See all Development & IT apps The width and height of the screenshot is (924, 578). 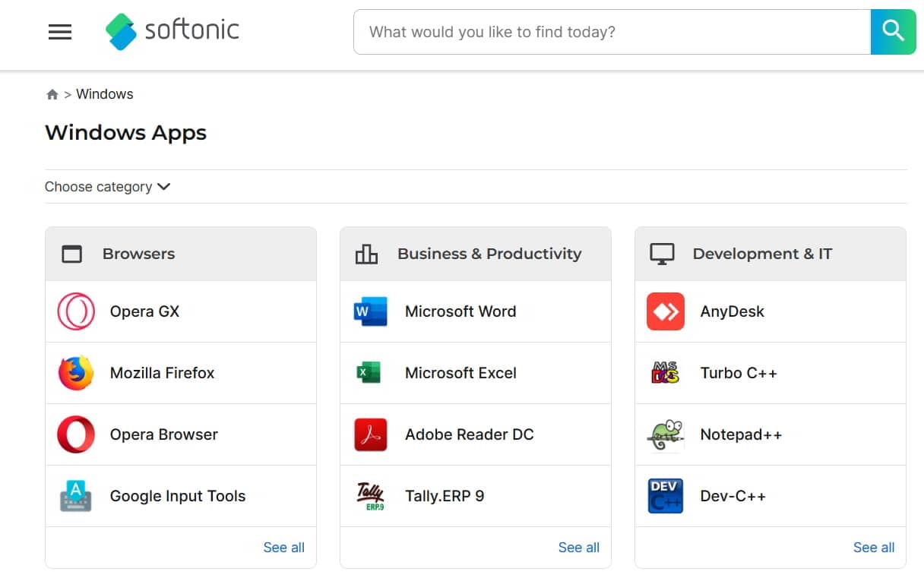tap(873, 548)
